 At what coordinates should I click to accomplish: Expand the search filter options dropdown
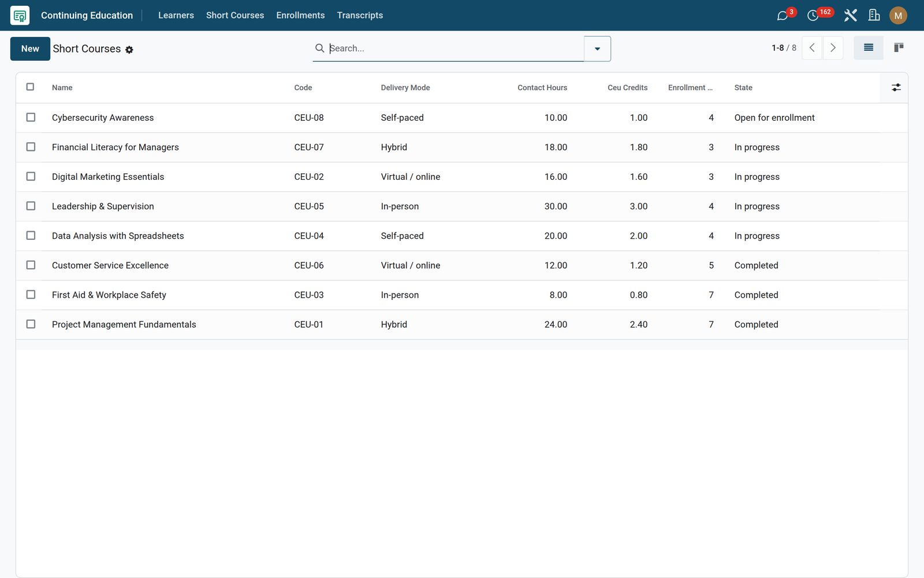click(x=597, y=49)
